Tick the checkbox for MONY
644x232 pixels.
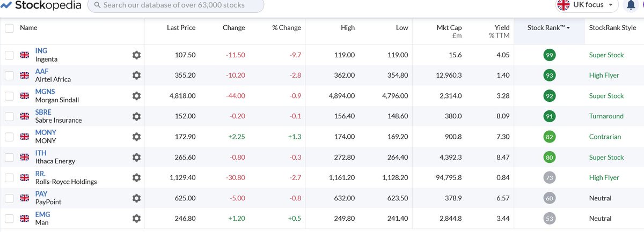(9, 137)
